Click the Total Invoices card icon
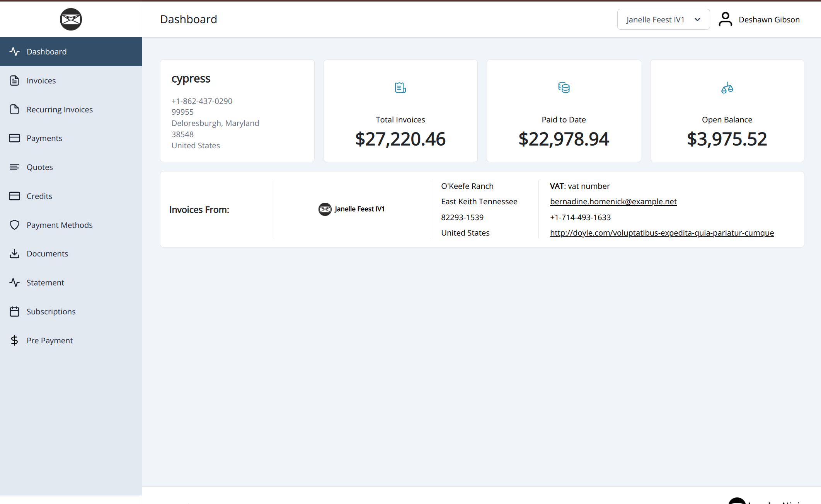The height and width of the screenshot is (504, 821). [400, 88]
